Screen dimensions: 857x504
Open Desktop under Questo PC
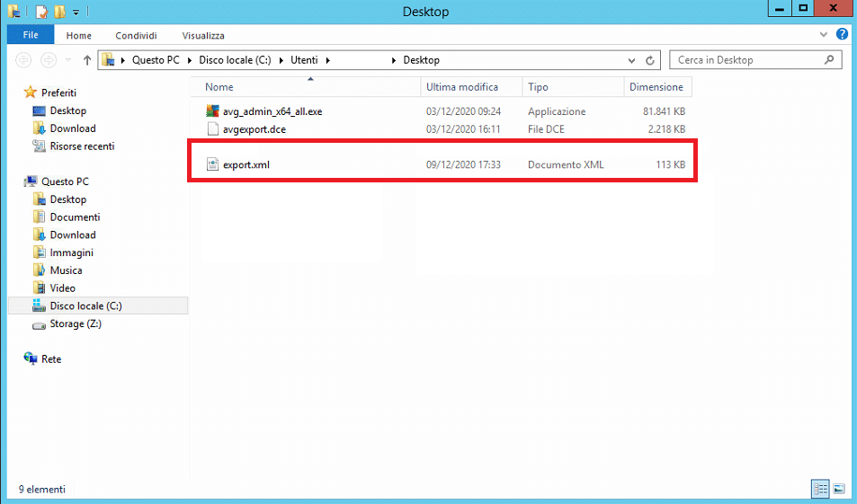click(x=68, y=199)
